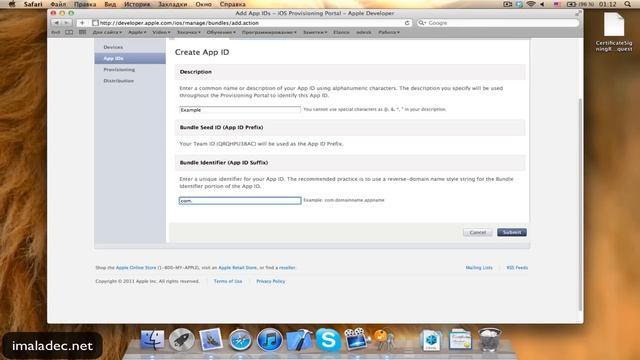
Task: Open the document stack in Dock
Action: [431, 340]
